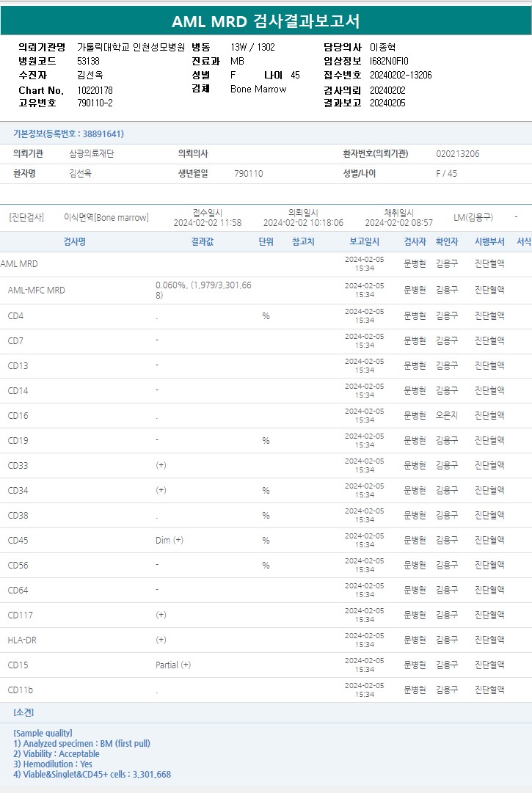Click the 접수번호 value 20240202-13206
Viewport: 532px width, 793px height.
pos(401,75)
